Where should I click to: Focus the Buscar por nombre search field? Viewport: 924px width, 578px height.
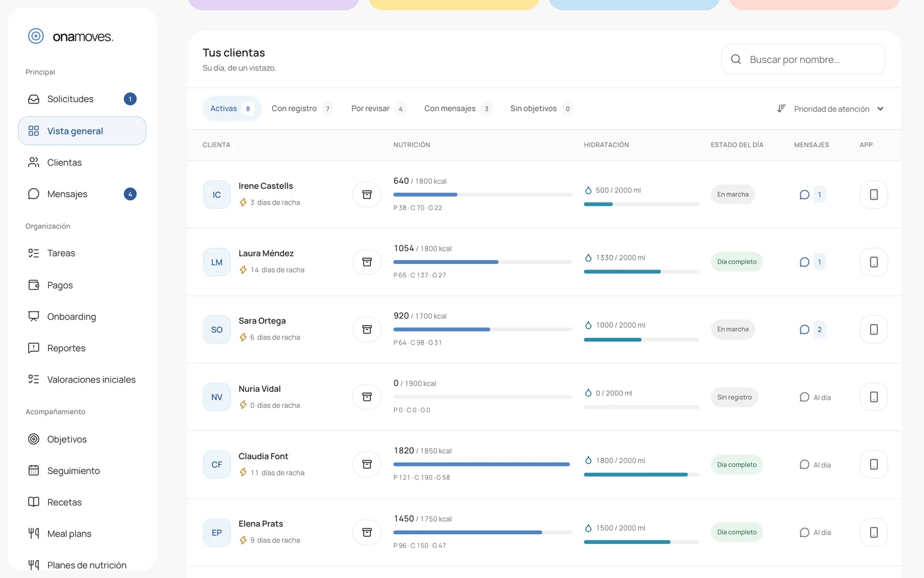pyautogui.click(x=803, y=59)
